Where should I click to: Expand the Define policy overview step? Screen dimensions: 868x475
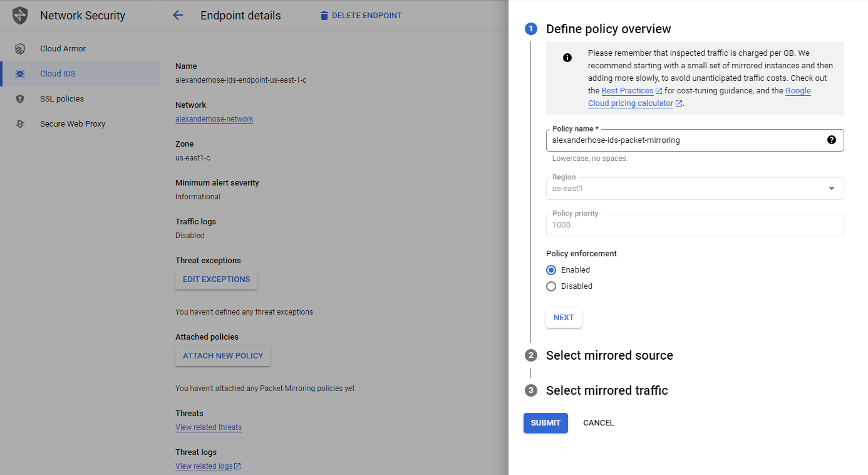coord(608,29)
